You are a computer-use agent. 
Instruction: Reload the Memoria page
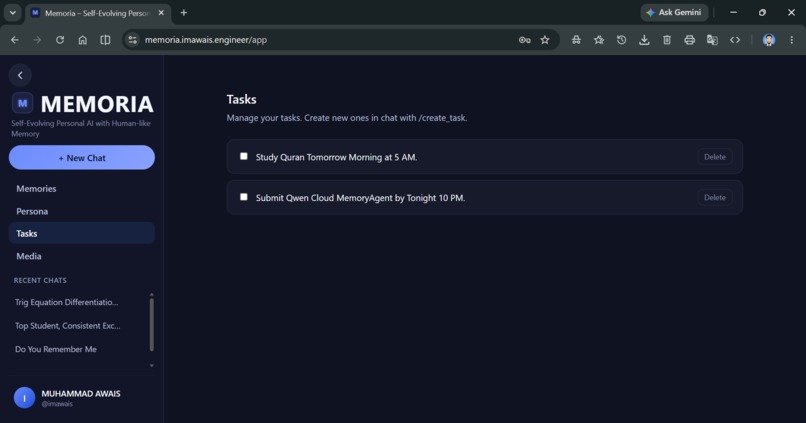[60, 40]
